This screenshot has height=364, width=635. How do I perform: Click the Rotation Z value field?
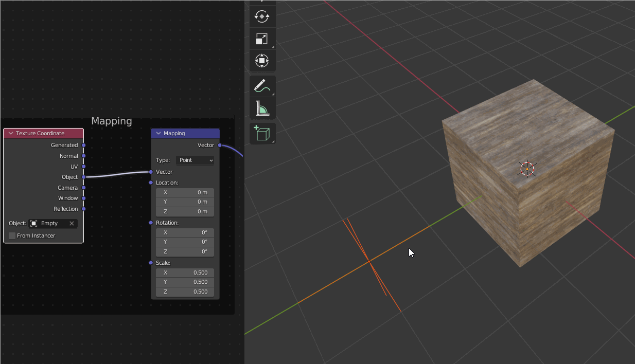(x=185, y=251)
